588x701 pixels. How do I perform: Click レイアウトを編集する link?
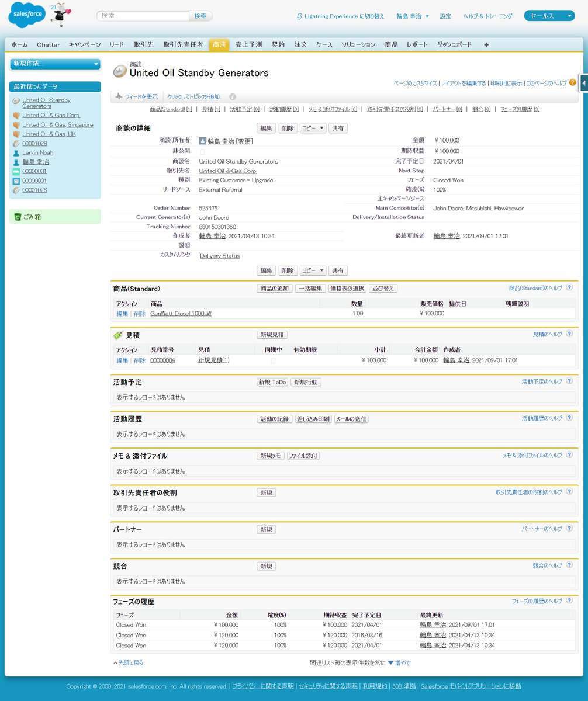pyautogui.click(x=464, y=84)
